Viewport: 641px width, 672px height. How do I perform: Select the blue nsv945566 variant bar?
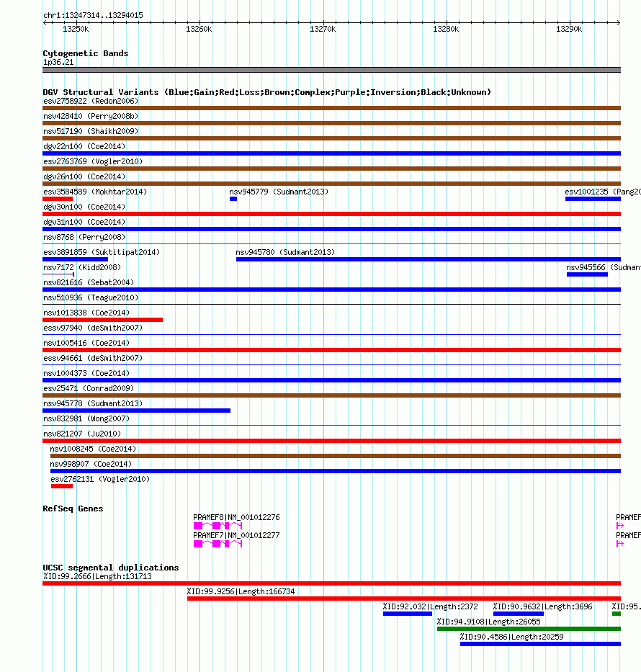[x=587, y=274]
